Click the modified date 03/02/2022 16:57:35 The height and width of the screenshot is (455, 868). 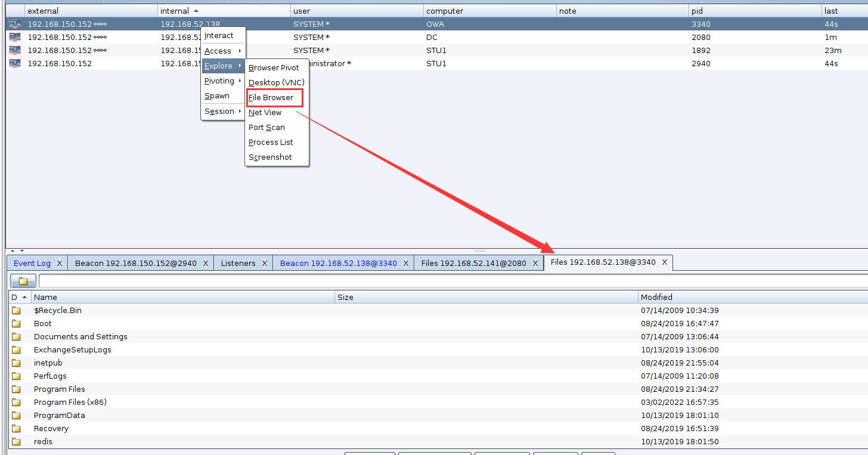pyautogui.click(x=680, y=402)
